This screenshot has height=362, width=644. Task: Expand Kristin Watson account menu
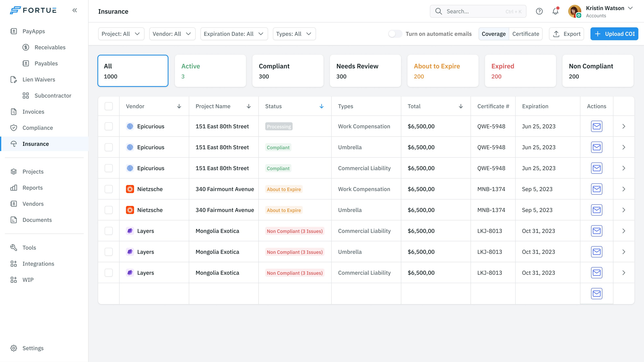[630, 8]
